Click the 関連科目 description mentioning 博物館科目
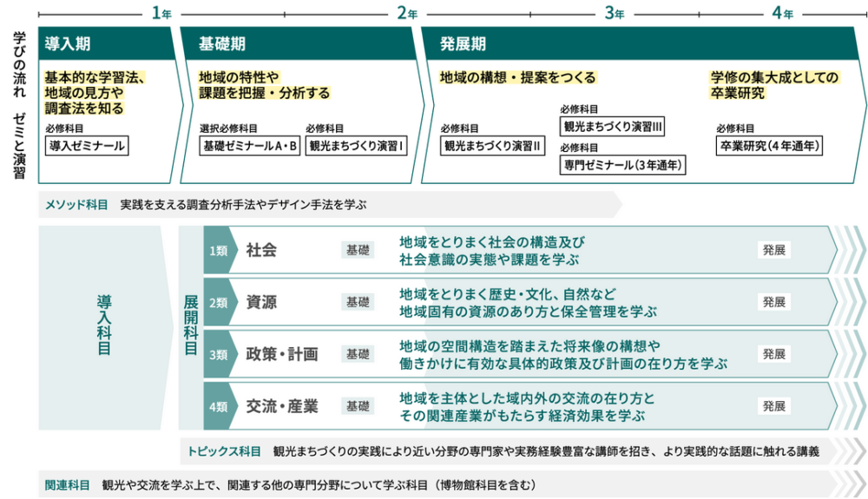868x499 pixels. coord(319,485)
